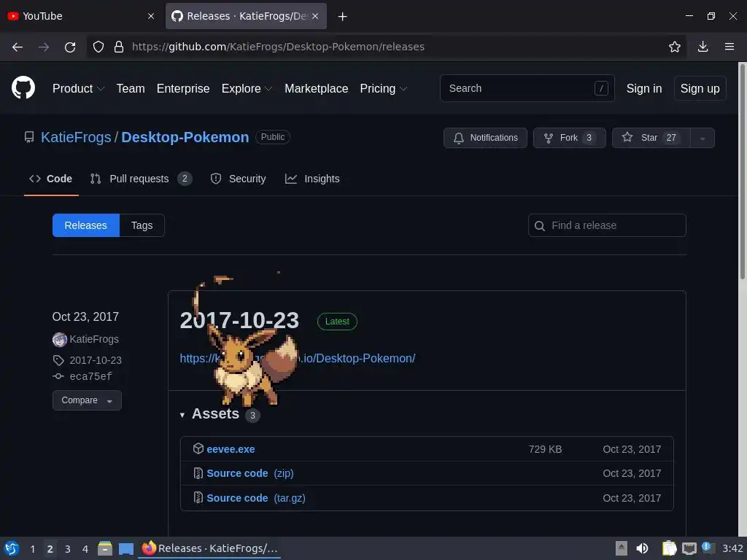Open the Compare dropdown
747x560 pixels.
click(87, 400)
